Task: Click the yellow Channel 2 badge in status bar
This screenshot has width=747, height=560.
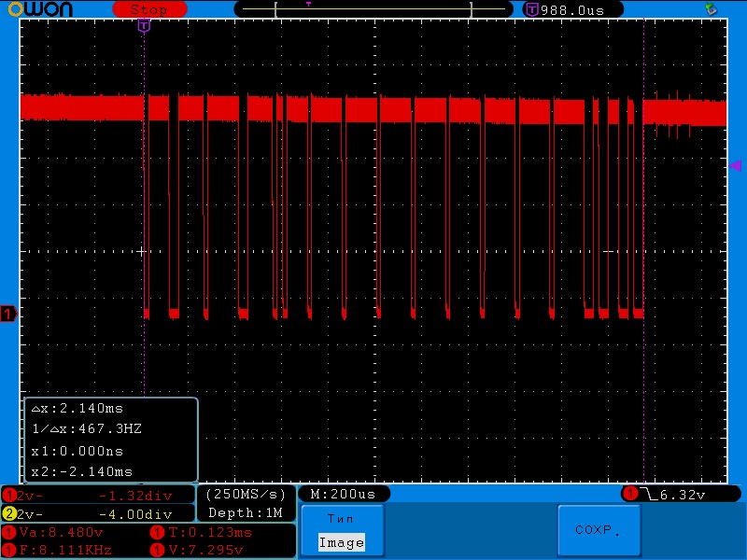Action: point(11,512)
